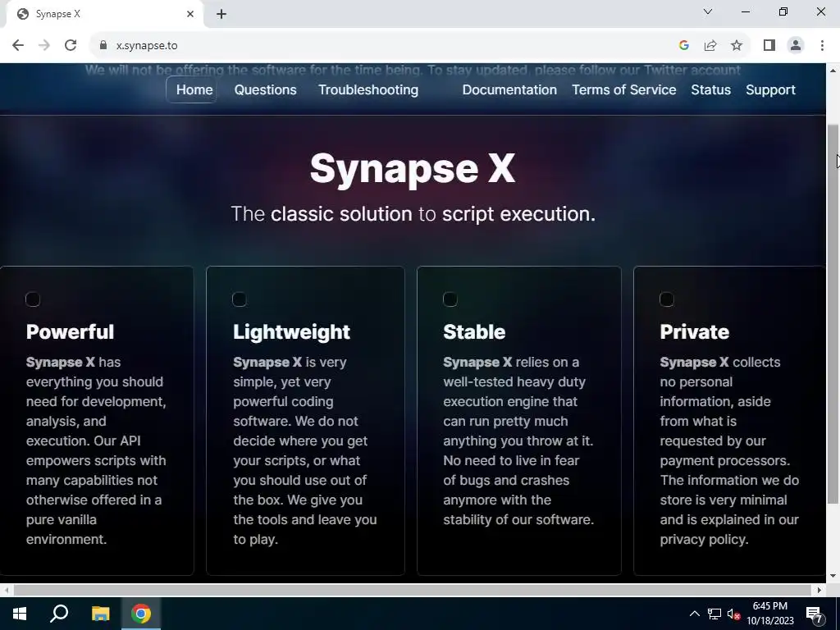Click the Powerful card heading

coord(71,331)
